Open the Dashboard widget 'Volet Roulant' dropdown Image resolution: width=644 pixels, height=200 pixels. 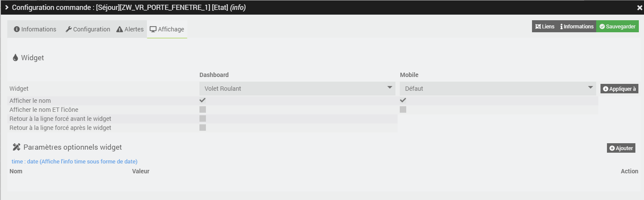pyautogui.click(x=297, y=89)
